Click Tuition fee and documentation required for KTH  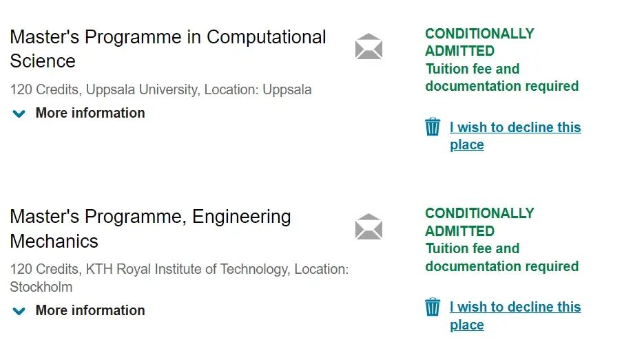(502, 257)
